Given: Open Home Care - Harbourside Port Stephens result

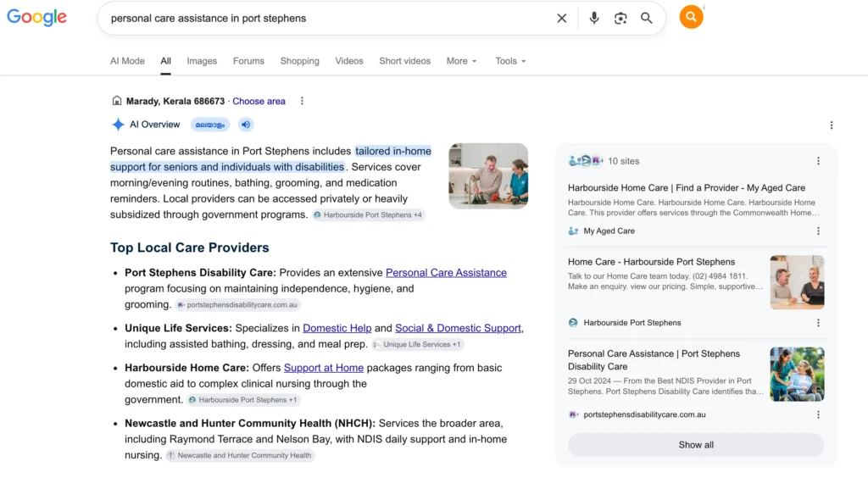Looking at the screenshot, I should [651, 262].
